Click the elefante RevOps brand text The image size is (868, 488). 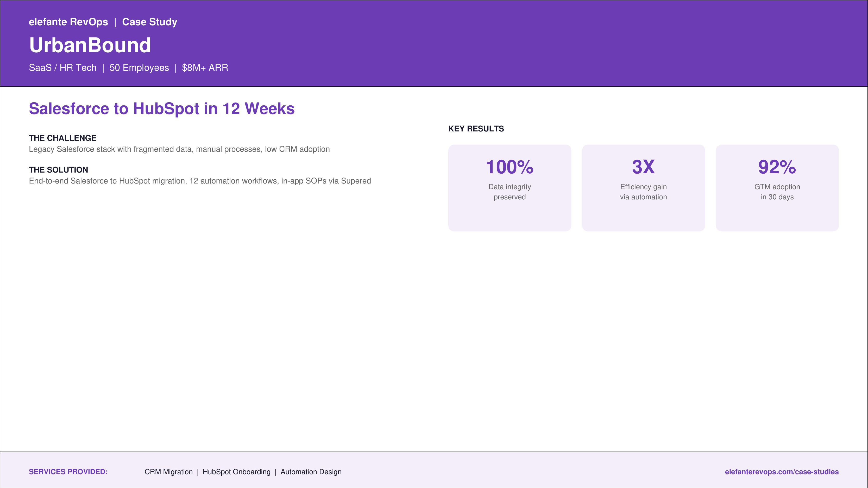(x=68, y=22)
